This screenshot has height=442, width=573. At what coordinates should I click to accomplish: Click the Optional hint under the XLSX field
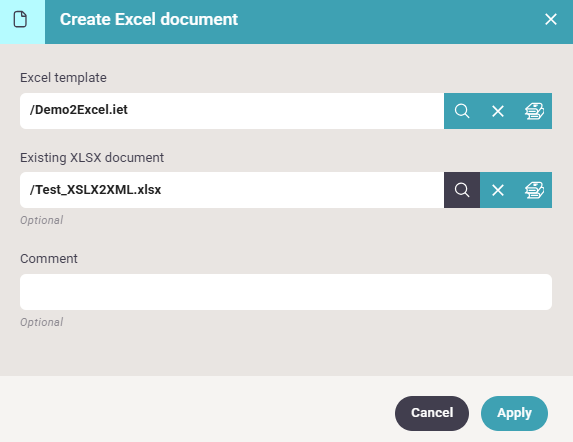(42, 220)
